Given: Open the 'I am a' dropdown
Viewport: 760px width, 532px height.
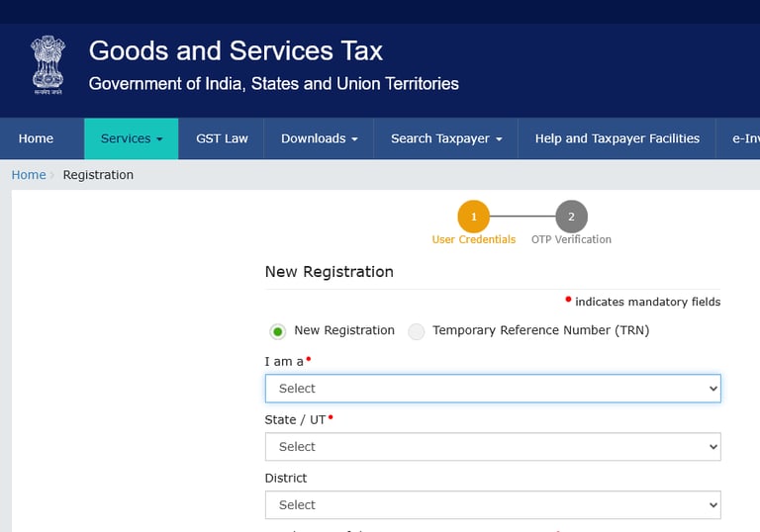Looking at the screenshot, I should point(492,389).
